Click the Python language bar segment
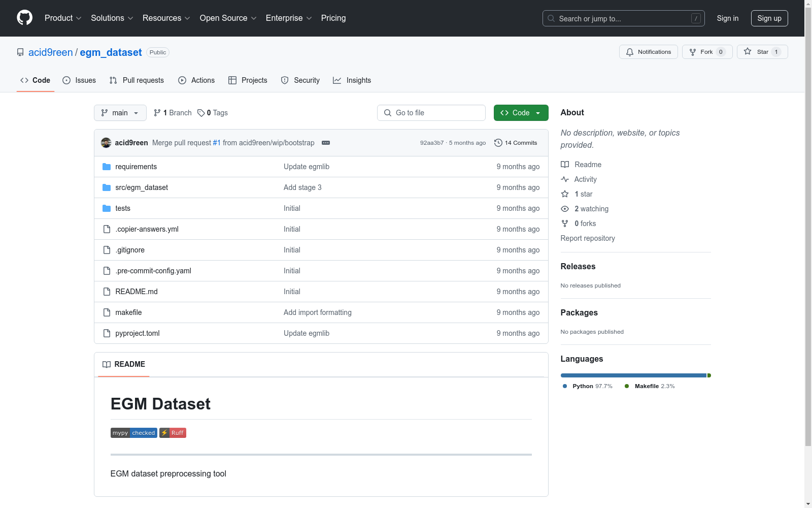The height and width of the screenshot is (508, 812). pyautogui.click(x=633, y=375)
